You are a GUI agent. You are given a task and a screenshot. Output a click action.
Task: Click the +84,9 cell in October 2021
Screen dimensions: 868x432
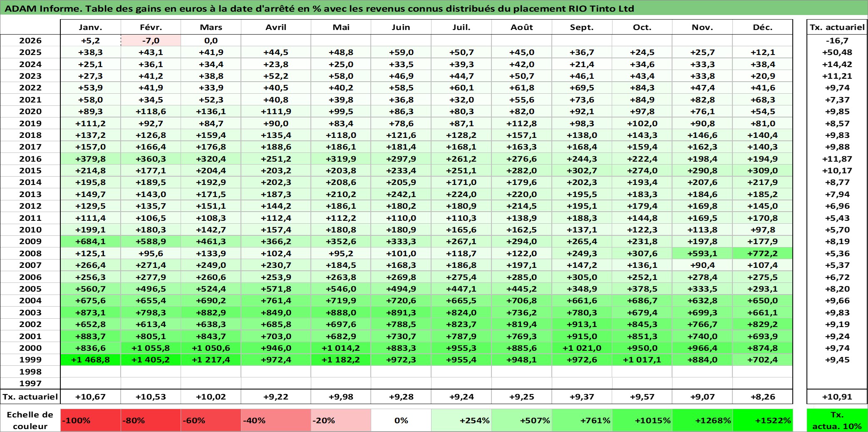tap(642, 100)
